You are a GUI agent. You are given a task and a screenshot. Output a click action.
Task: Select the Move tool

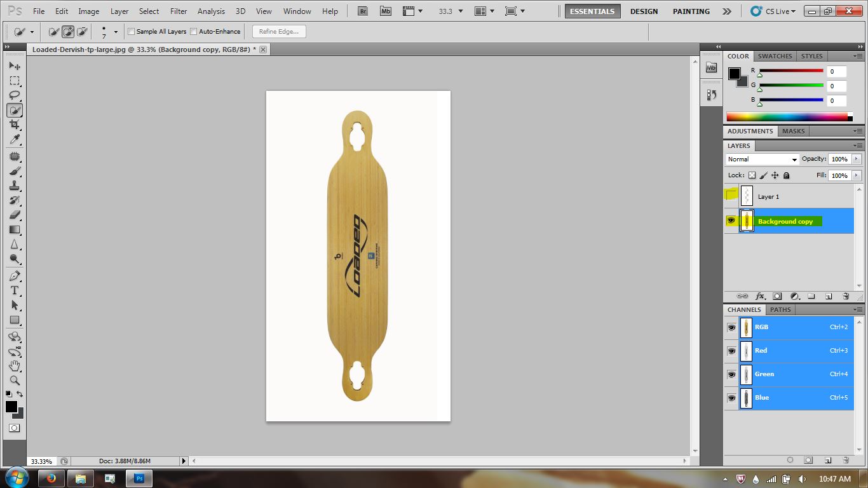point(15,65)
